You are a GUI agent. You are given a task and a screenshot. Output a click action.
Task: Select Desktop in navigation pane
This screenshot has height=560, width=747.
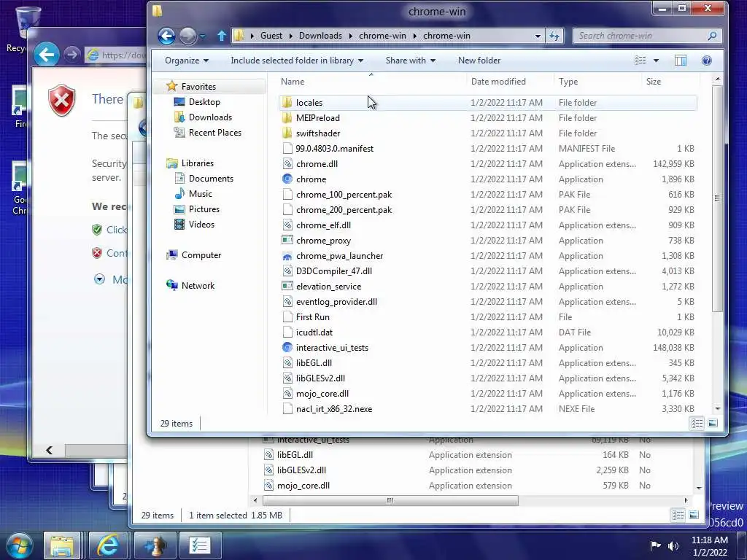point(204,102)
